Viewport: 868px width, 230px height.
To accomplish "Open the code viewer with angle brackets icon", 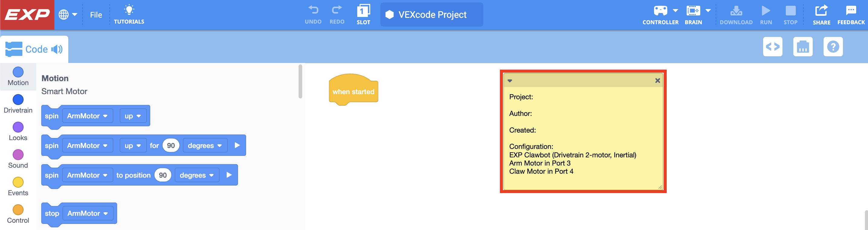I will coord(773,47).
